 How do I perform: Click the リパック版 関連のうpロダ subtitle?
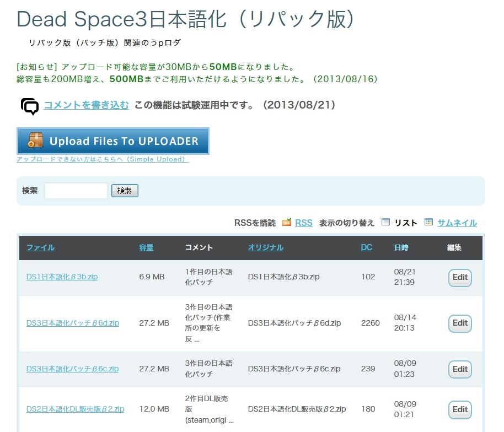click(x=105, y=43)
